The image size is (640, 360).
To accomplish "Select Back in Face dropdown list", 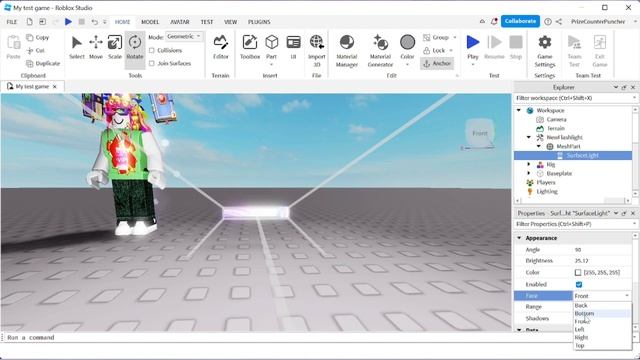I will pos(602,305).
